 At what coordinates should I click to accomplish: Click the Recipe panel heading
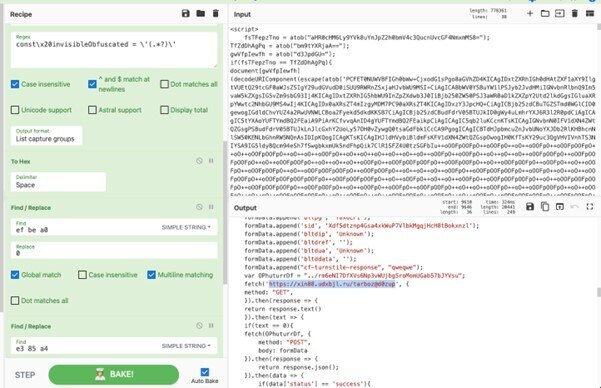(21, 14)
